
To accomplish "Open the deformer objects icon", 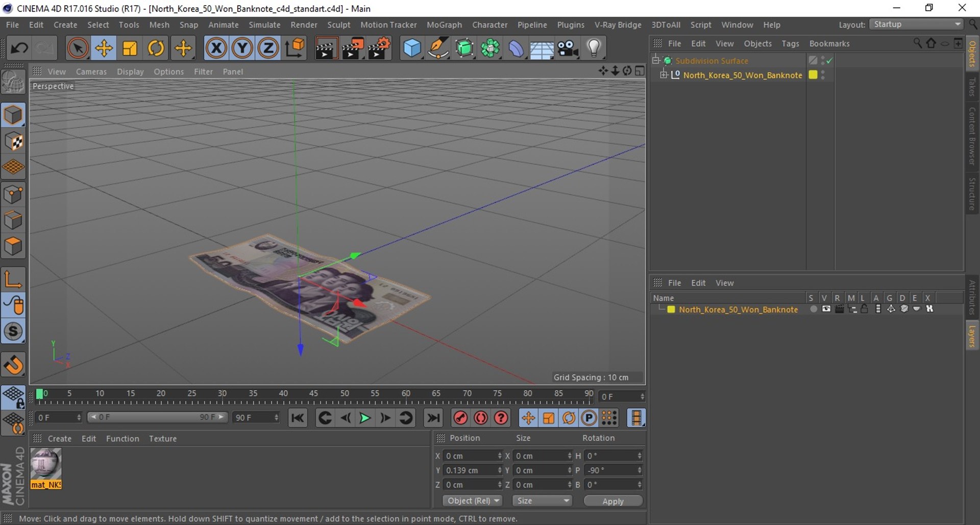I will pos(516,49).
